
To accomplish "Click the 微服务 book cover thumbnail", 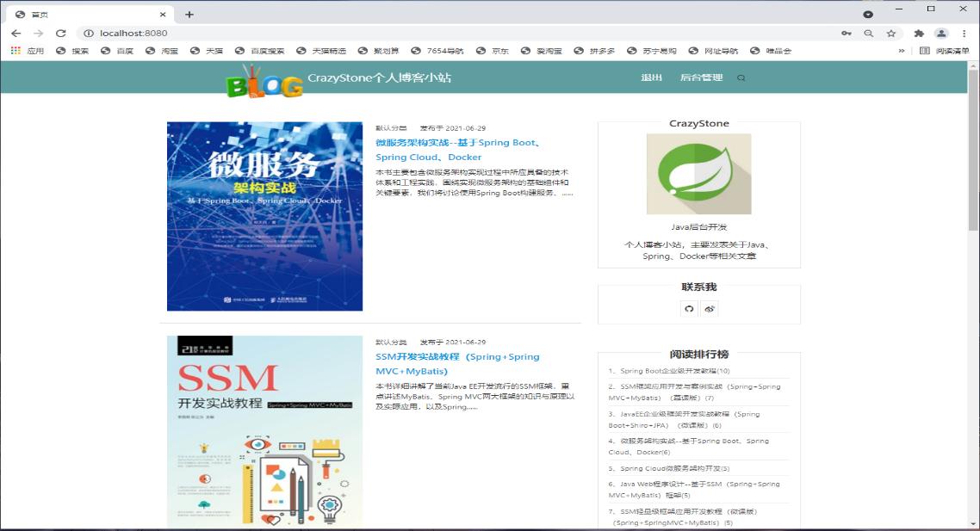I will coord(264,216).
